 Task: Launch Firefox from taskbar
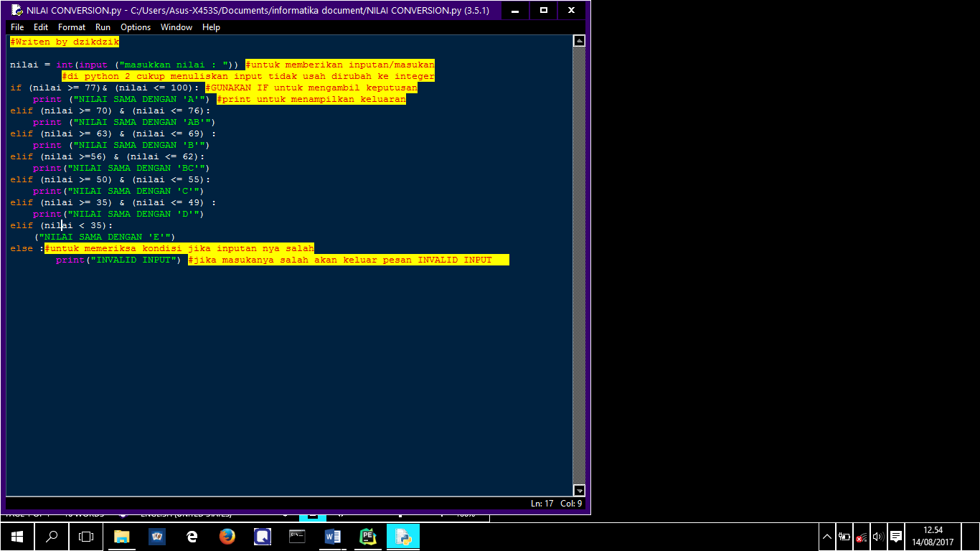(227, 536)
